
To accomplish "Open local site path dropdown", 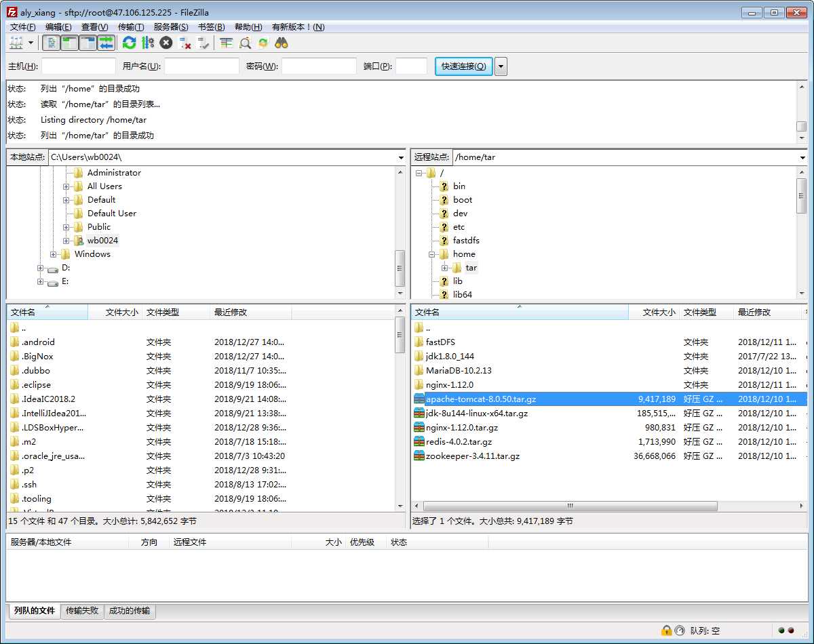I will click(401, 157).
